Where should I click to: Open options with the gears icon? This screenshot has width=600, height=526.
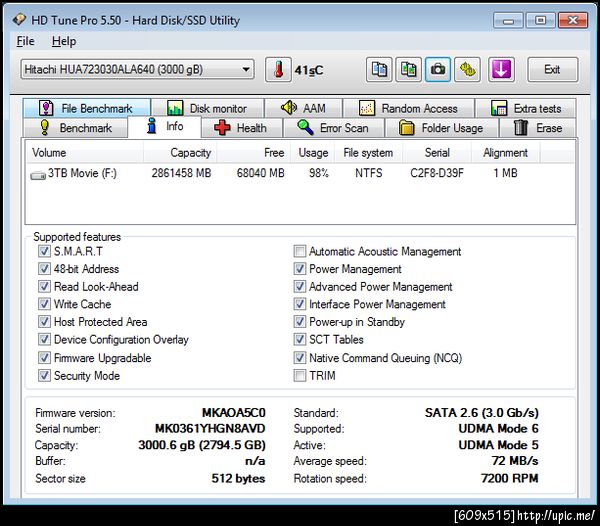coord(467,70)
